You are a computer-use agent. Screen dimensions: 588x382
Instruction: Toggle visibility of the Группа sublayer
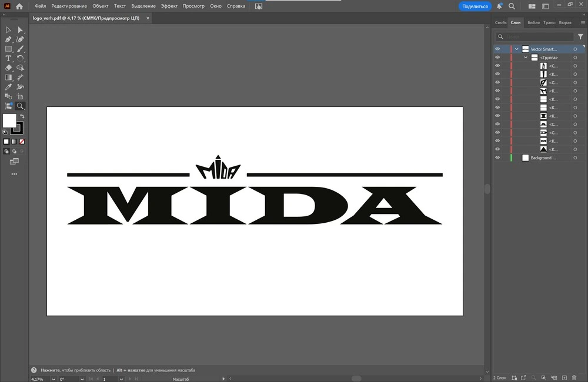pos(497,58)
